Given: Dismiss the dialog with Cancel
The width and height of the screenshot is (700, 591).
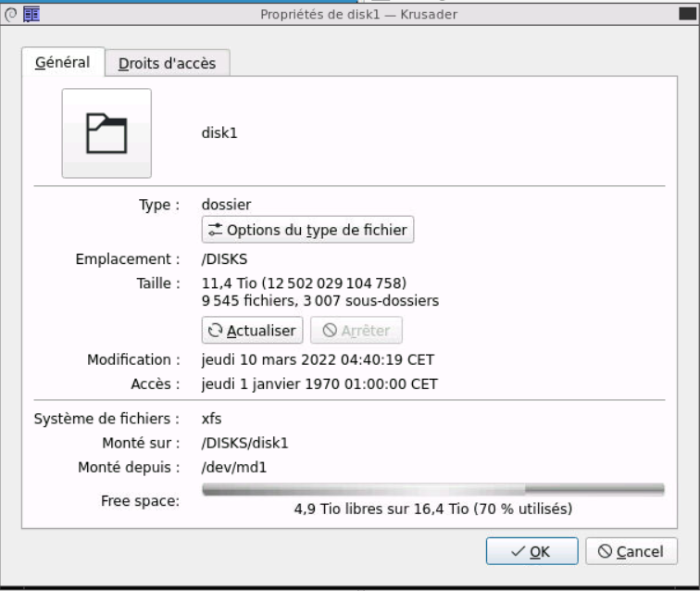Looking at the screenshot, I should (x=631, y=551).
